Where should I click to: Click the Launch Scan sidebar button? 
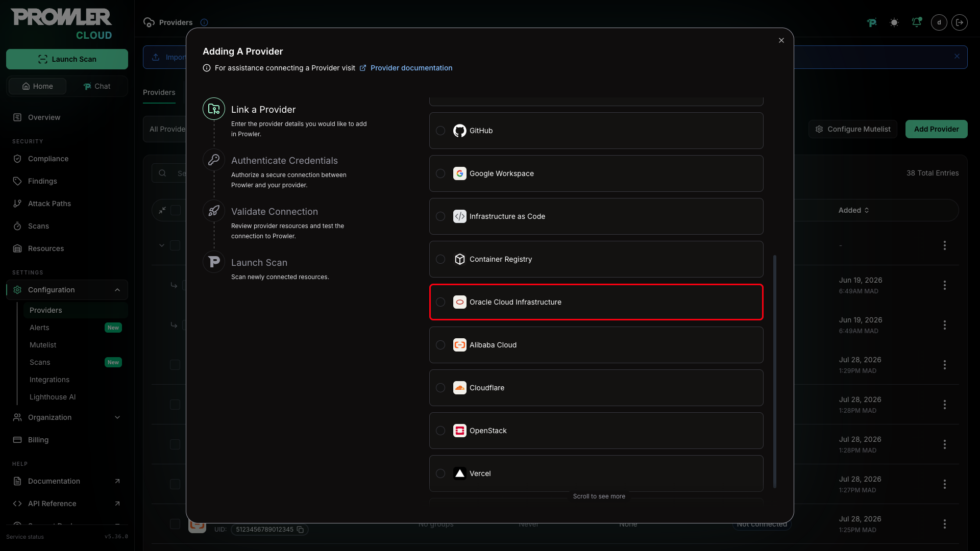(67, 59)
